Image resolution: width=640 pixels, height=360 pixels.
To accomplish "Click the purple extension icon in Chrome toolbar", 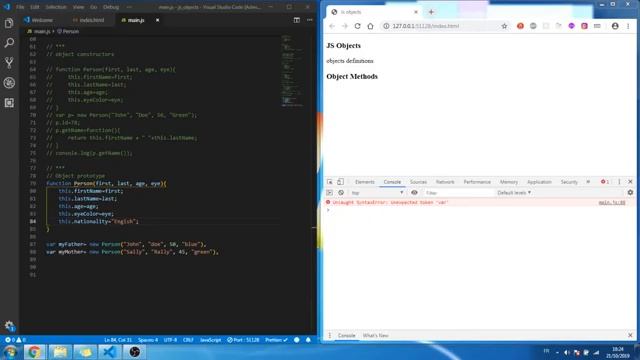I will click(x=571, y=26).
